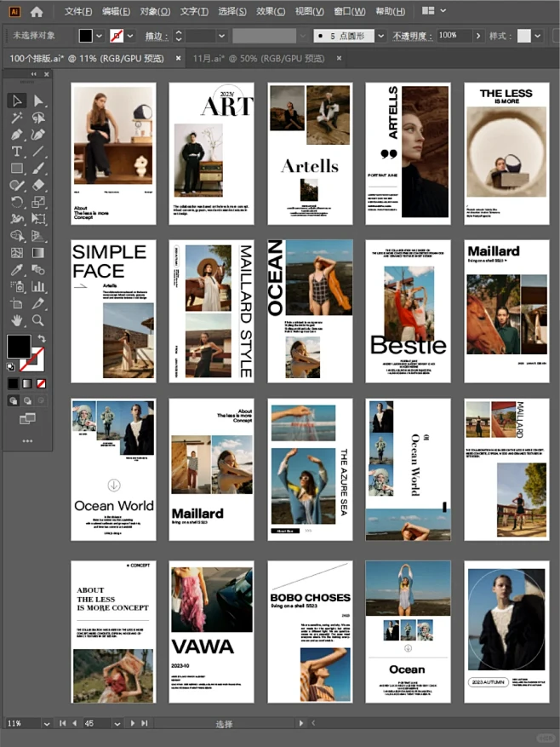Select the Magic Wand tool
This screenshot has width=560, height=747.
click(x=17, y=118)
